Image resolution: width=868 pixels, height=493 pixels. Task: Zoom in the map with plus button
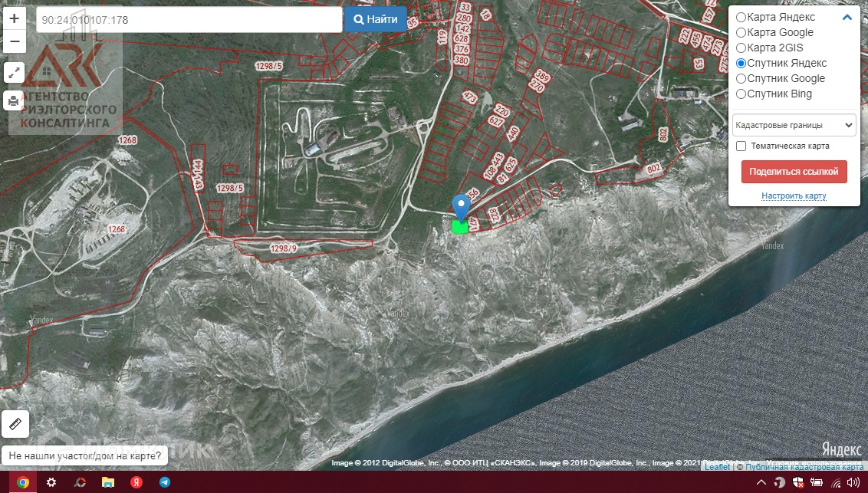[x=15, y=18]
